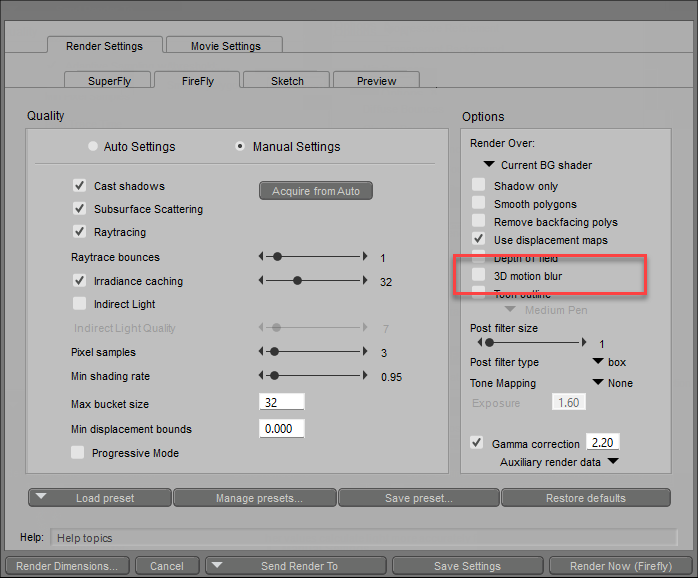Open the Current BG shader dropdown
Viewport: 698px width, 578px height.
pyautogui.click(x=489, y=165)
